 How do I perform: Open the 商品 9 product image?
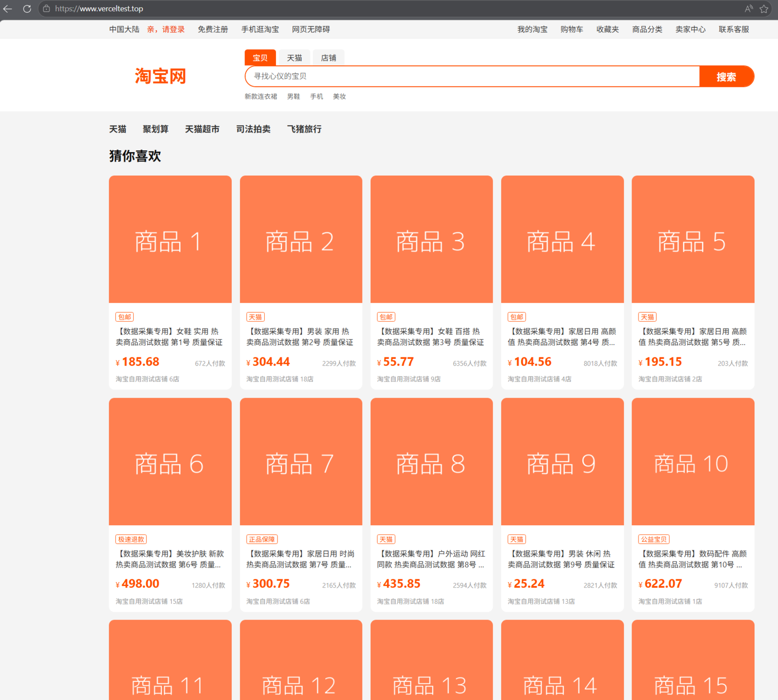point(562,461)
